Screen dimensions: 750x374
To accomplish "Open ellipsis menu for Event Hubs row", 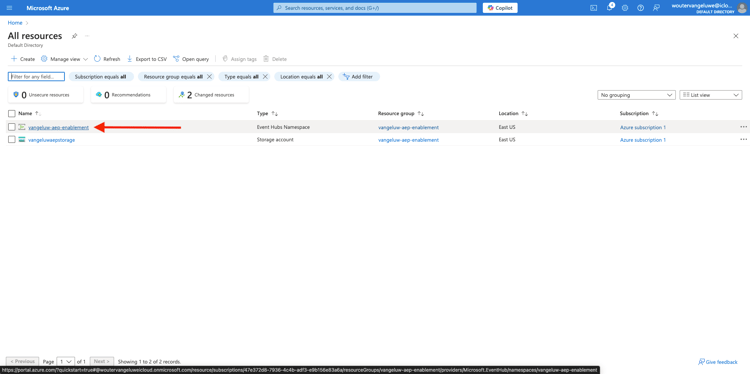I will point(743,127).
